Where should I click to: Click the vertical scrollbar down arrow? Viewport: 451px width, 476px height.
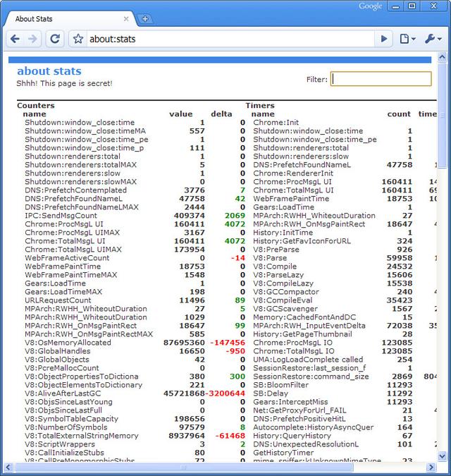point(441,456)
